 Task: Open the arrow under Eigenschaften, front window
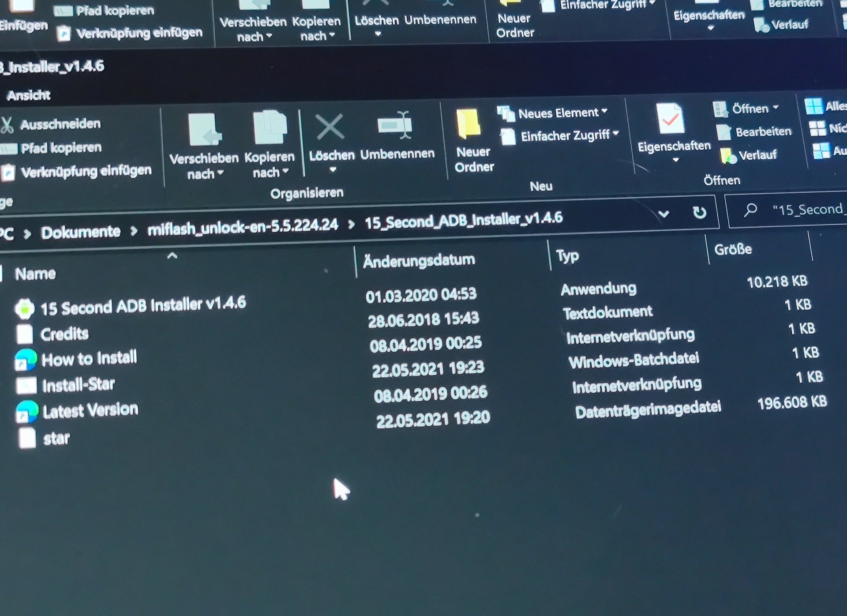[676, 160]
